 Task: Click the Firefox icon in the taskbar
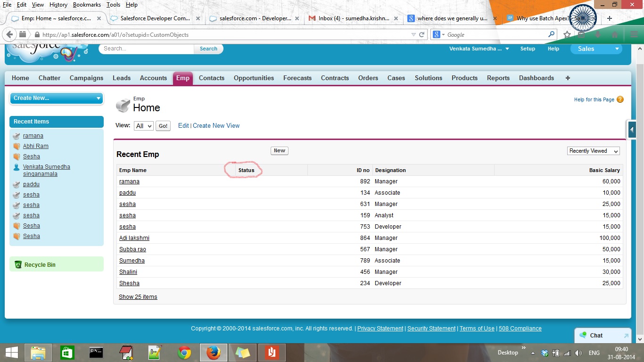pos(213,353)
